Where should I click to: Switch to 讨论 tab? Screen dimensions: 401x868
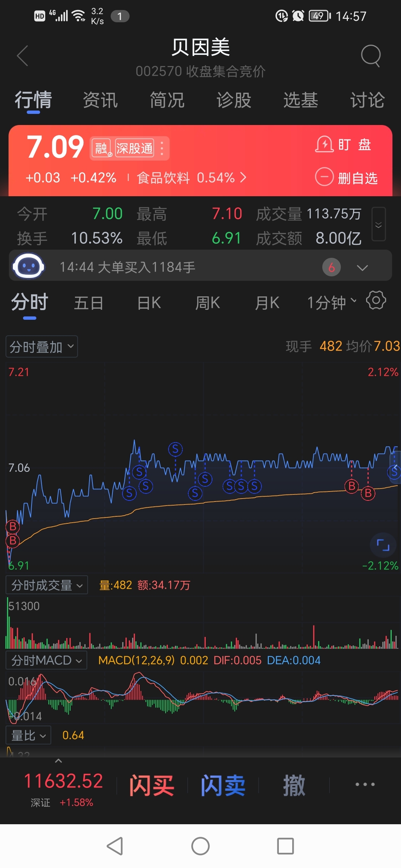(368, 100)
